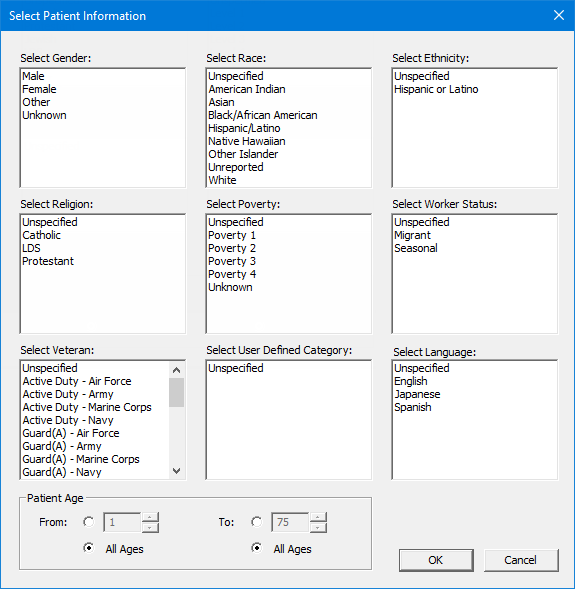Click the From age input field
The width and height of the screenshot is (575, 589).
pos(122,522)
